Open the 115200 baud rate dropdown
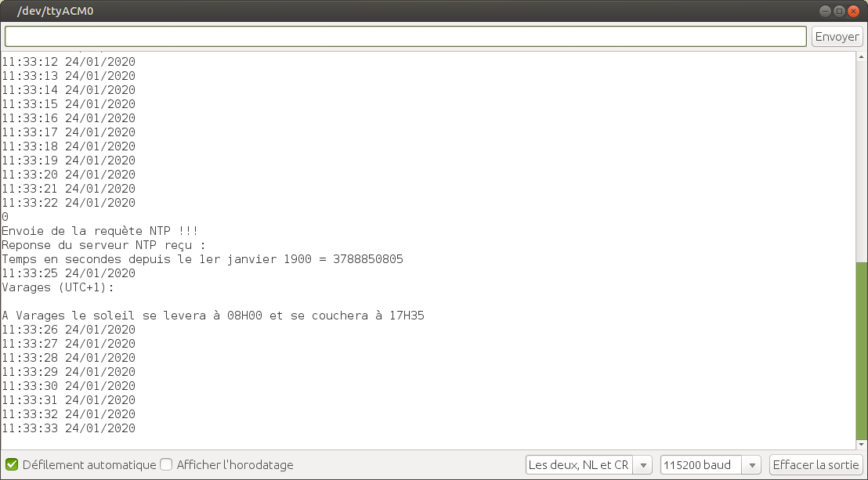The image size is (868, 480). pyautogui.click(x=711, y=464)
